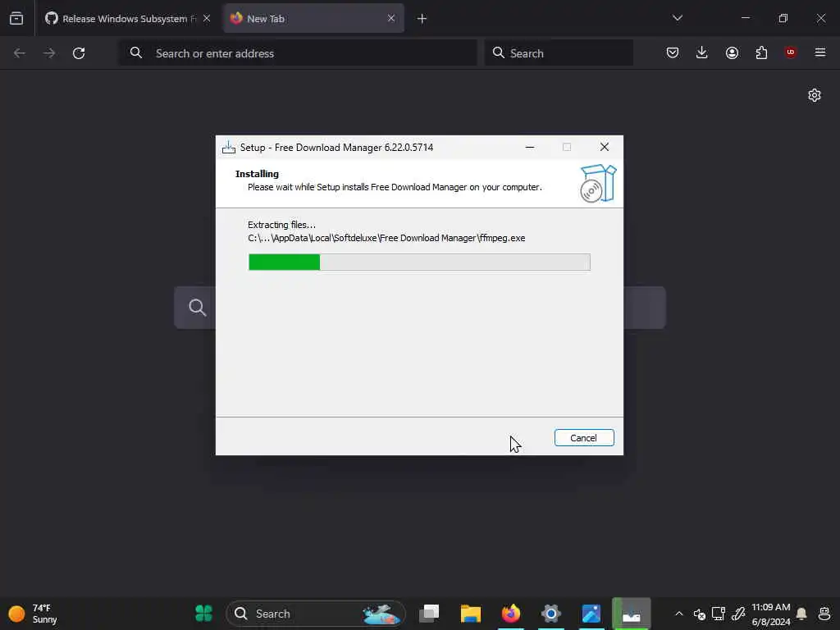Open the Extensions menu
The image size is (840, 630).
[761, 52]
